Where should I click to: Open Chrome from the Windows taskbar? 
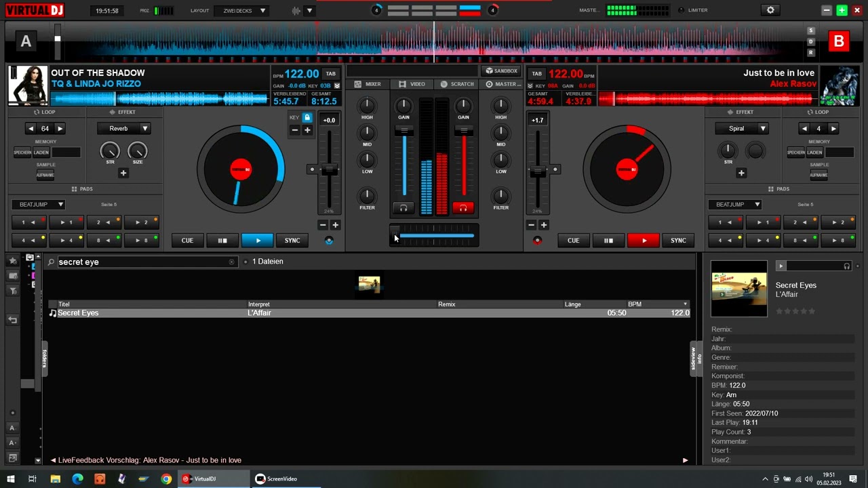pyautogui.click(x=166, y=479)
